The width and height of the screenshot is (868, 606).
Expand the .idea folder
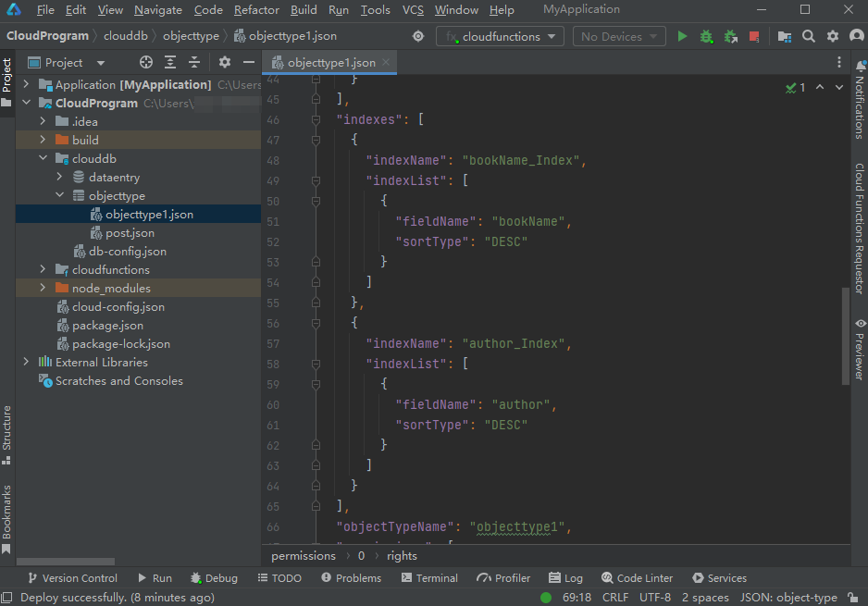(x=43, y=121)
